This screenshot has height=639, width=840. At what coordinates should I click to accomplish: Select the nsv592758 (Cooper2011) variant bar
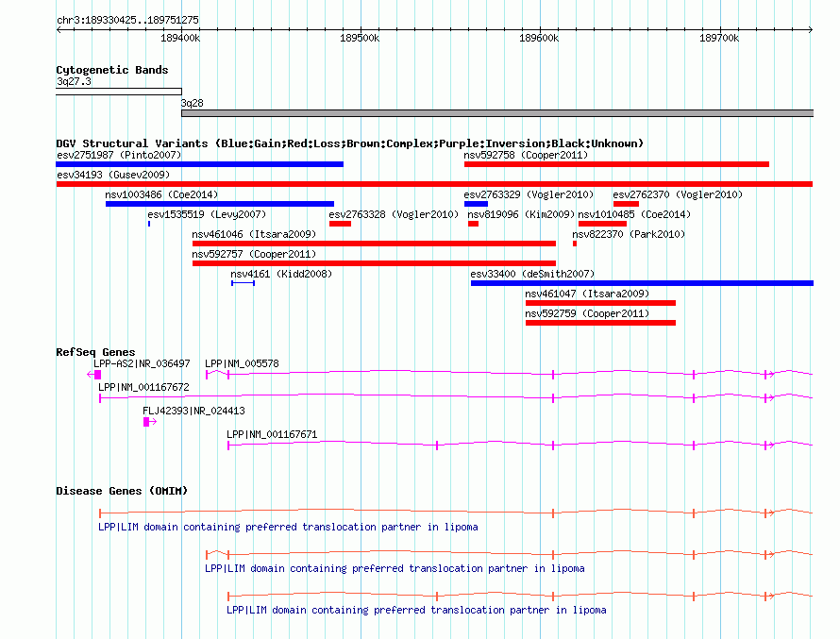(x=616, y=164)
